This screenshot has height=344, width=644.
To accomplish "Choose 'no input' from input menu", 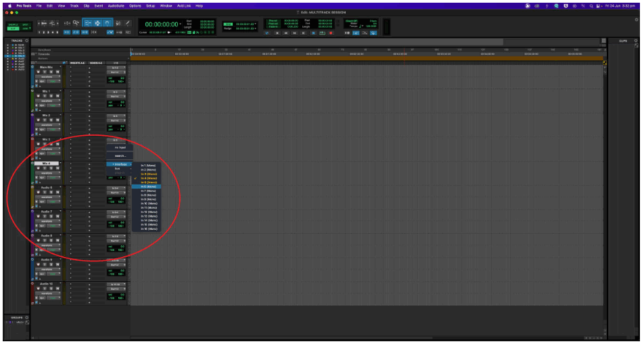I will coord(120,147).
